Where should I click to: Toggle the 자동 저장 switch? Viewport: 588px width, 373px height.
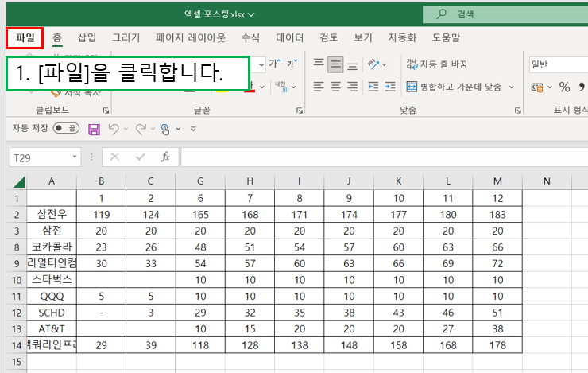point(66,128)
